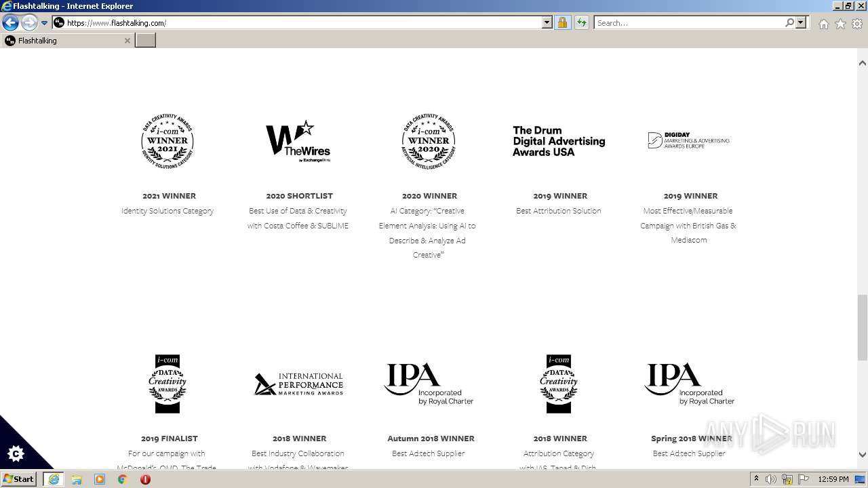Click the Internet Explorer taskbar icon

tap(54, 479)
